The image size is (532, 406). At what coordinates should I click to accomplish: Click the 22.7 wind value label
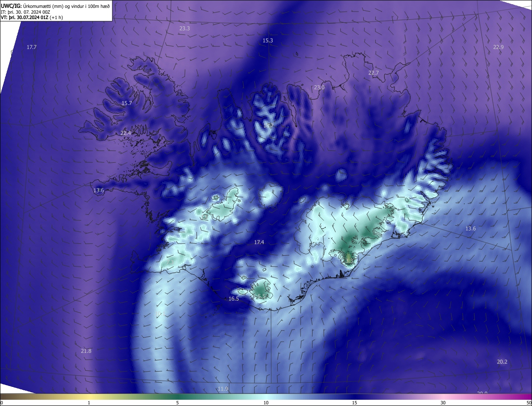374,73
